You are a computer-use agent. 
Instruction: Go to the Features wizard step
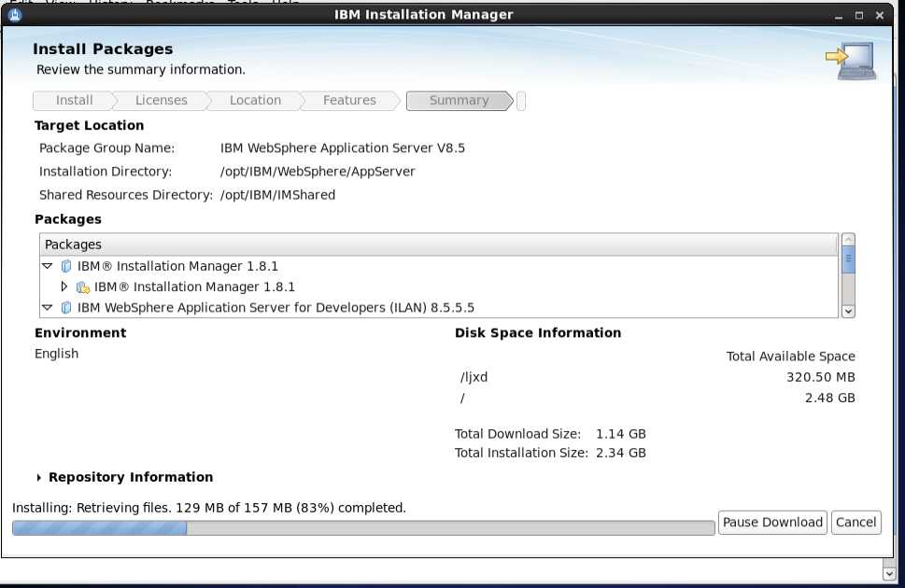[x=349, y=101]
